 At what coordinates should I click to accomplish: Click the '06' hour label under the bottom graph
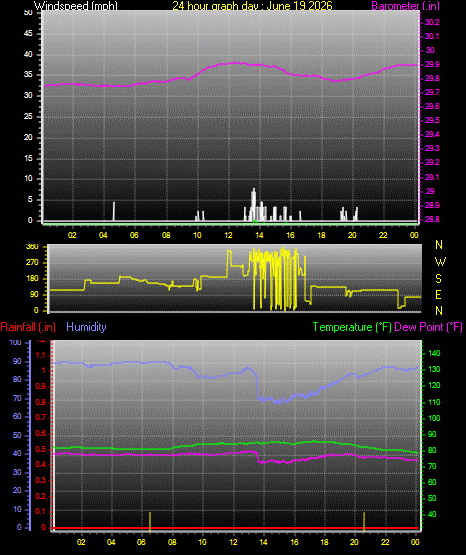141,542
